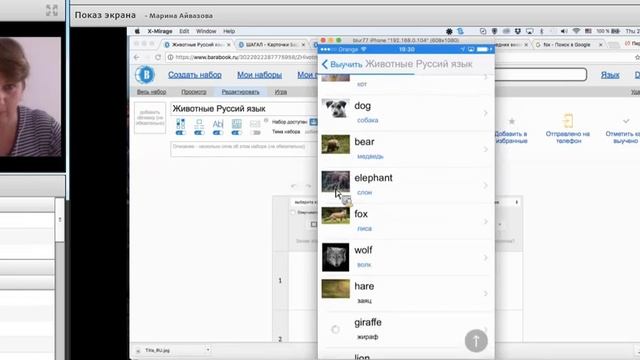The width and height of the screenshot is (640, 360).
Task: Click the Мои наборы link
Action: coord(260,75)
